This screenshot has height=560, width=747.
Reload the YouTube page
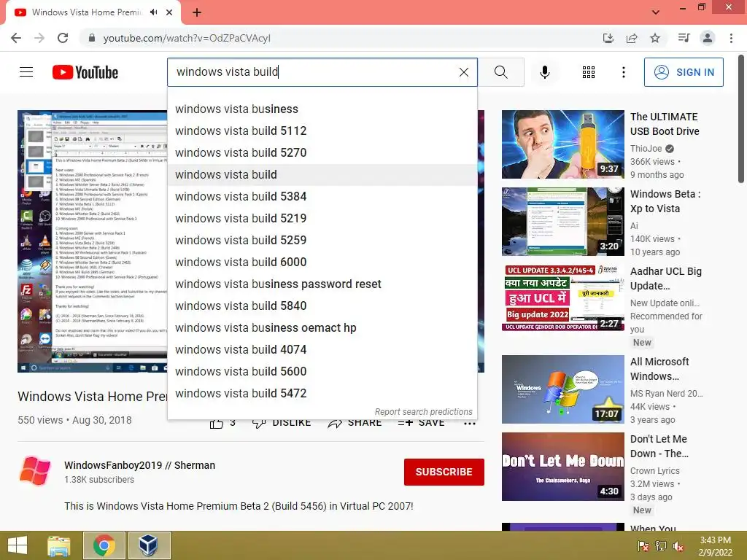[63, 38]
